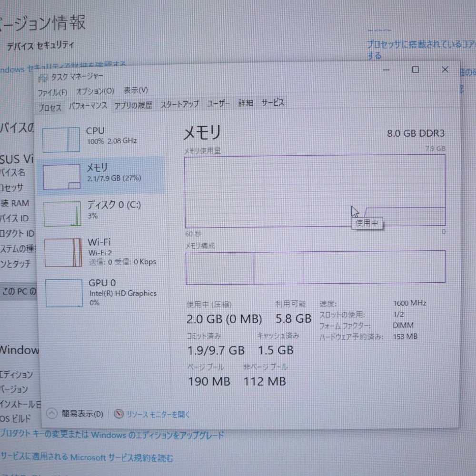Click the DIMM form factor value

(x=403, y=326)
